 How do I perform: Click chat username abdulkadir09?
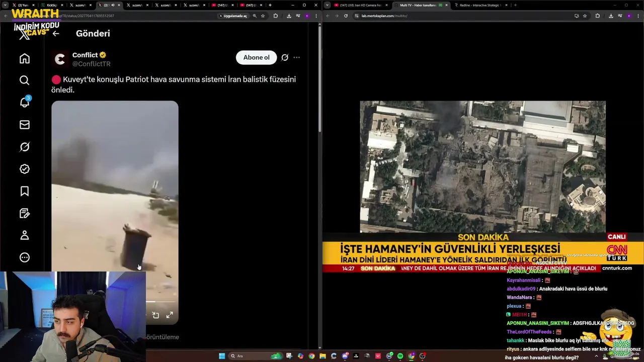tap(521, 289)
